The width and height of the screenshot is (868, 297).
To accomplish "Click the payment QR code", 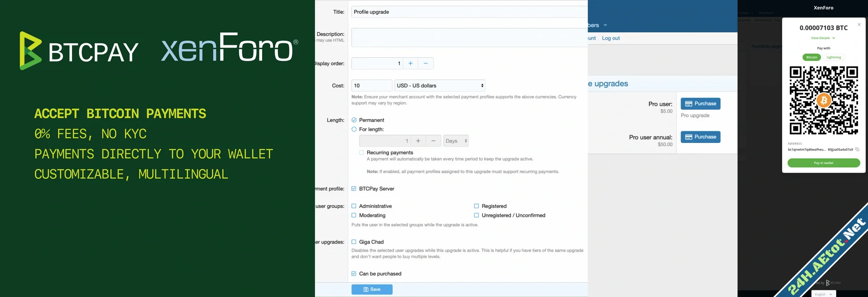I will coord(824,101).
